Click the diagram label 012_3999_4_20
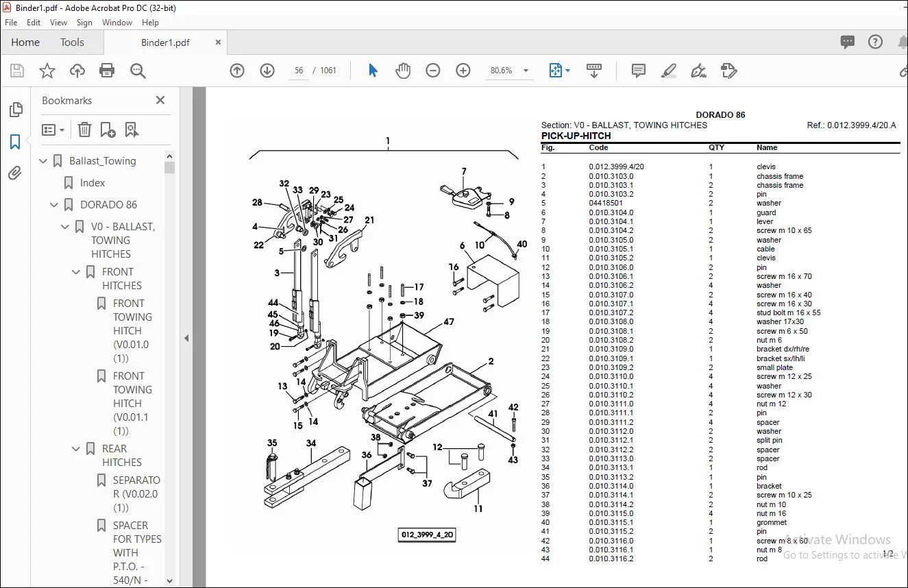 427,535
